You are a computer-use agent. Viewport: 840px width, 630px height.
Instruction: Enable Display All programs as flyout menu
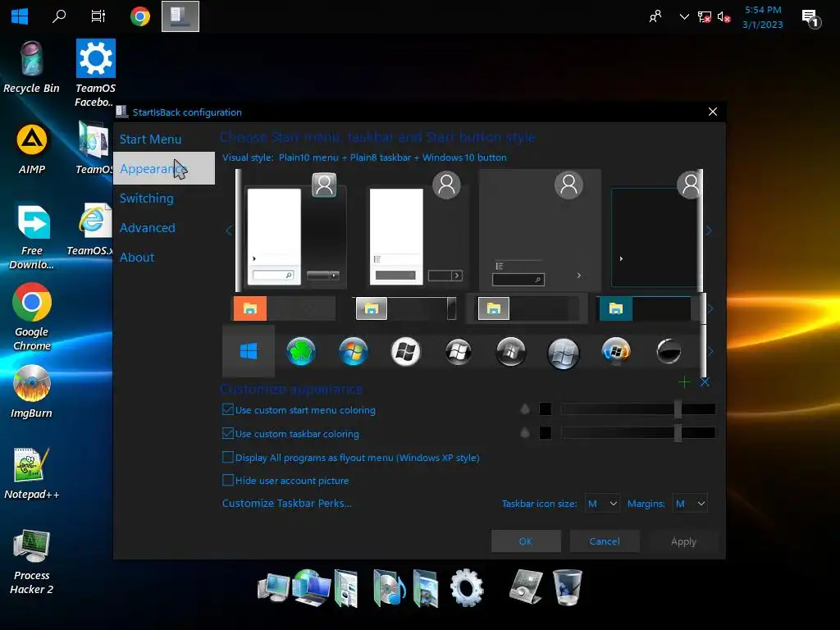coord(351,458)
